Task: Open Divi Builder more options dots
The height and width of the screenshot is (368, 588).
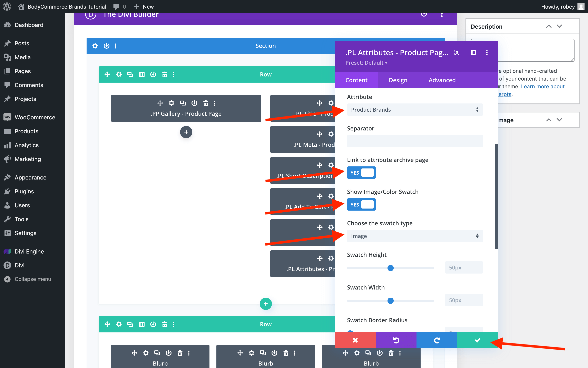Action: (442, 15)
